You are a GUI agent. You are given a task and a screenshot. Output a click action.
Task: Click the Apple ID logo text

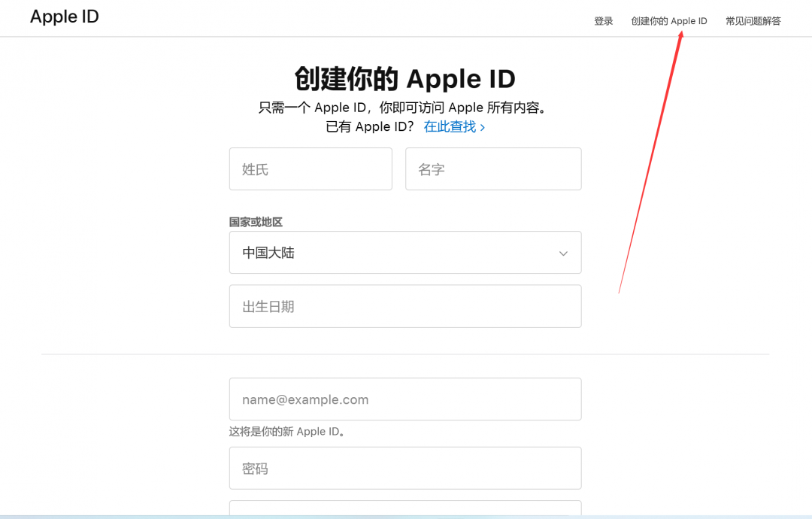(x=64, y=17)
